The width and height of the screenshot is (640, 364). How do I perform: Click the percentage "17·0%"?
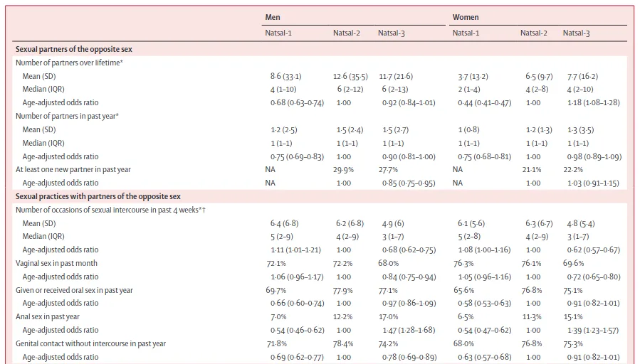pos(389,316)
